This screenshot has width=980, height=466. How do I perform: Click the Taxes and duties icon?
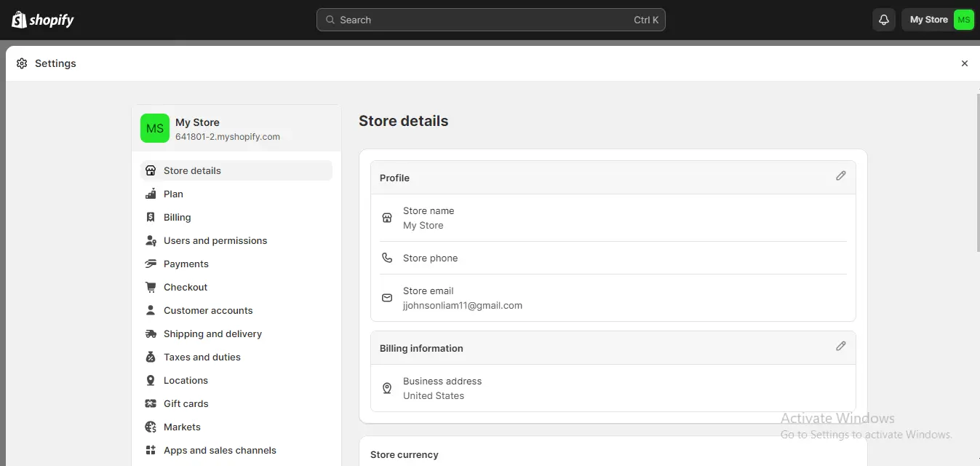151,357
